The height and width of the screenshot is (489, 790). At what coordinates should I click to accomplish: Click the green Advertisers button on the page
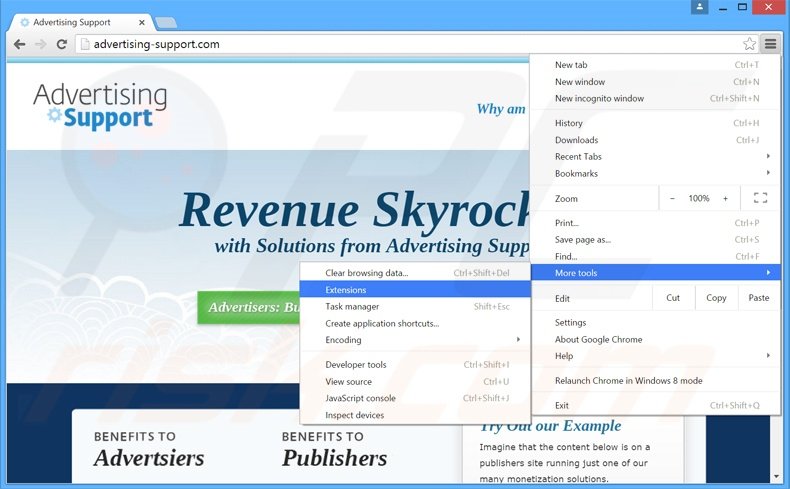click(249, 307)
